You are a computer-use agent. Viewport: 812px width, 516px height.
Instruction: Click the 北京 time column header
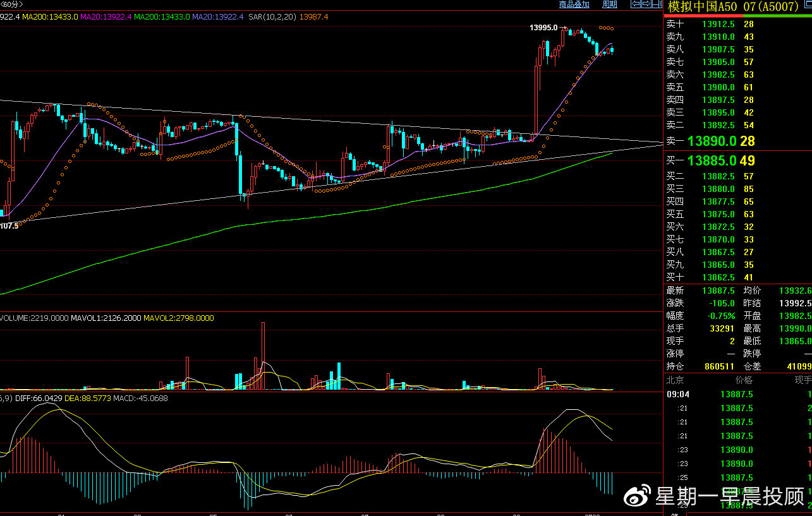point(676,380)
